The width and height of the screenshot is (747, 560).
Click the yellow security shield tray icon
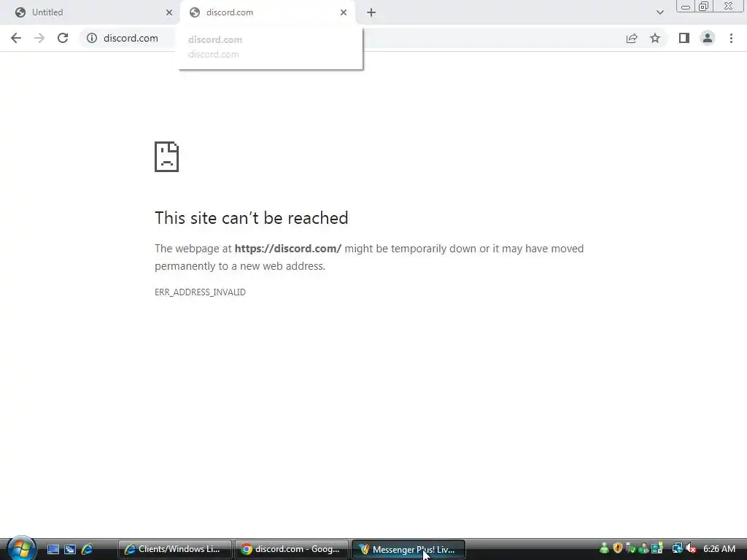point(617,548)
